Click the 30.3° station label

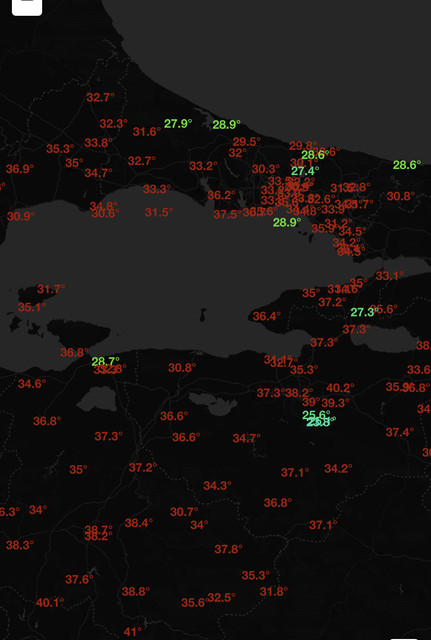[x=266, y=169]
